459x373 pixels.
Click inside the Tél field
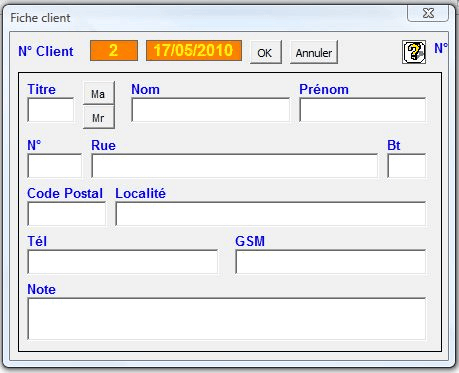(x=123, y=262)
